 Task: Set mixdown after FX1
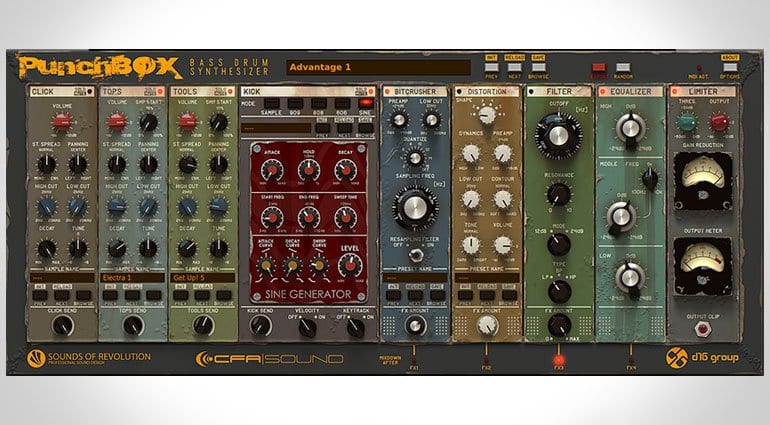tap(414, 360)
